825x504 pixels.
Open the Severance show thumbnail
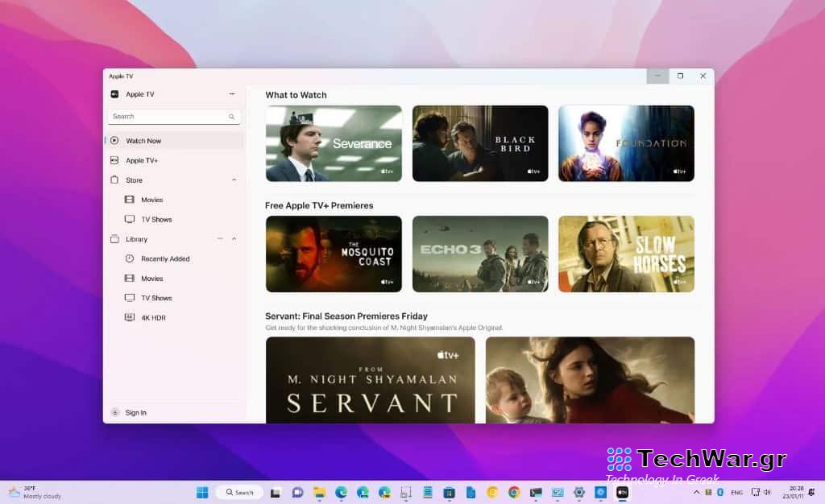click(x=334, y=143)
